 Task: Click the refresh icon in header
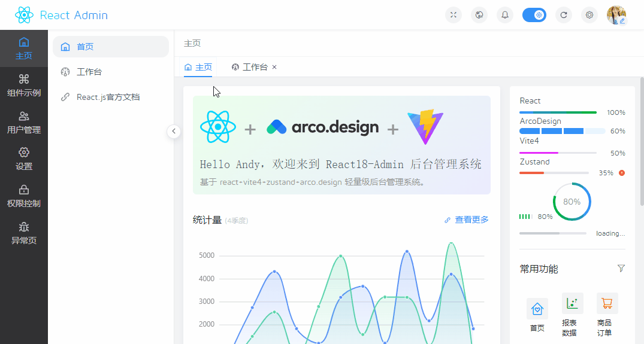[x=564, y=15]
